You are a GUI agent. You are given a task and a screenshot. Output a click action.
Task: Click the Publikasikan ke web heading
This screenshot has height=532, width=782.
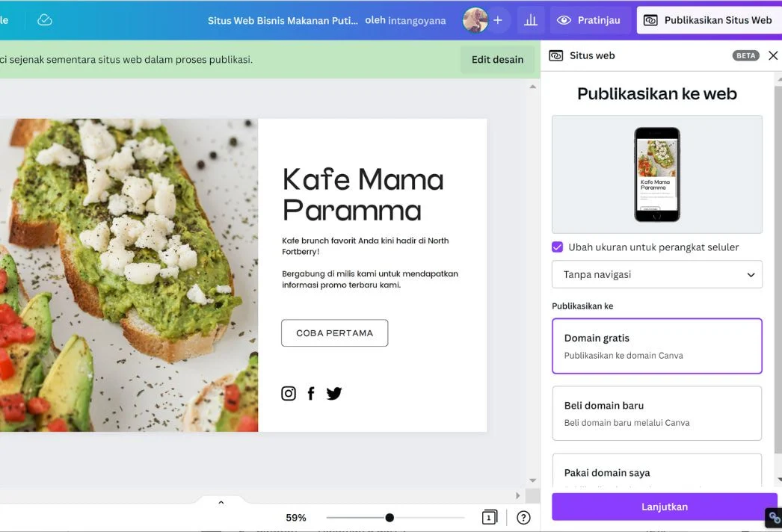coord(657,93)
